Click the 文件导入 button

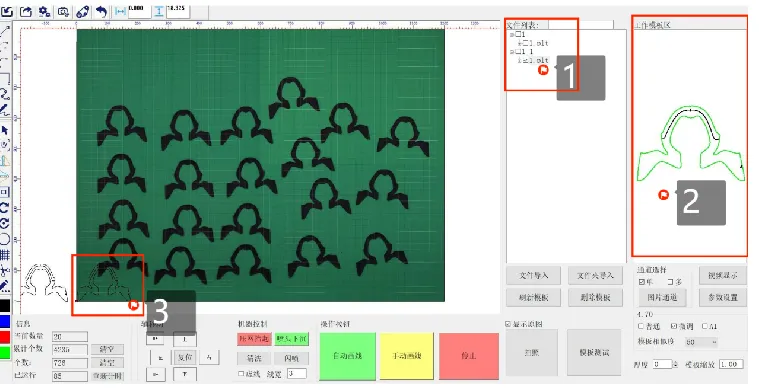pos(533,275)
